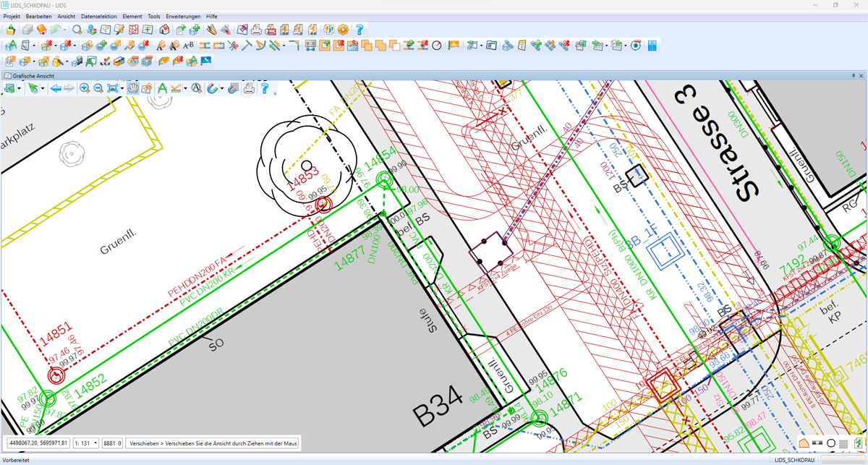This screenshot has width=868, height=465.
Task: Click the printer icon in graphic view toolbar
Action: [249, 88]
